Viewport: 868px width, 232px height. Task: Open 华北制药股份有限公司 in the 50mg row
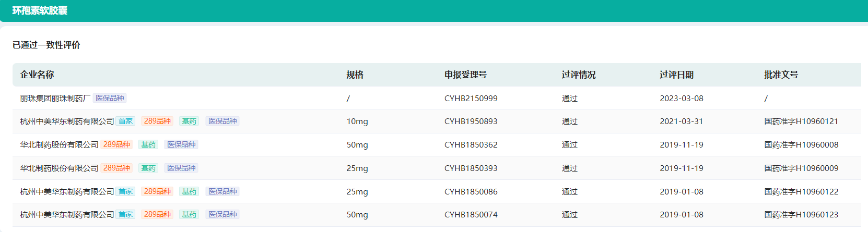59,144
